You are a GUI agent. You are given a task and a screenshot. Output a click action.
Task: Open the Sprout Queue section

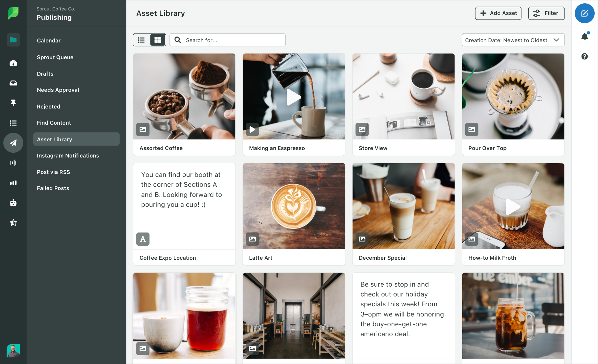coord(55,57)
